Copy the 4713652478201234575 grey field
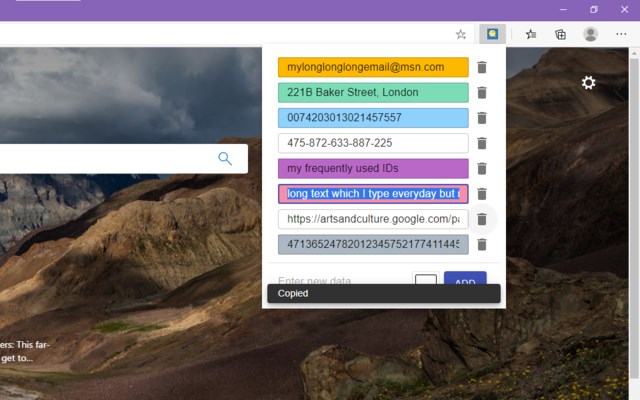 pyautogui.click(x=373, y=244)
